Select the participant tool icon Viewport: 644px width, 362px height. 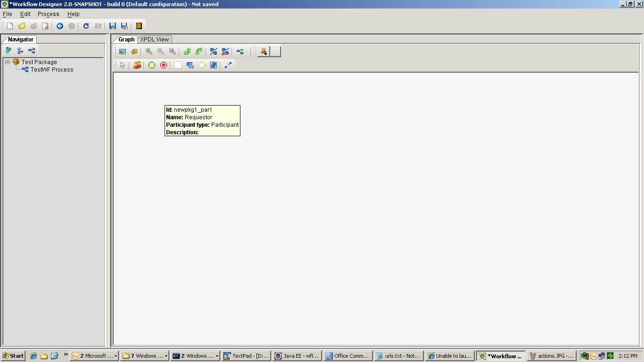point(137,65)
